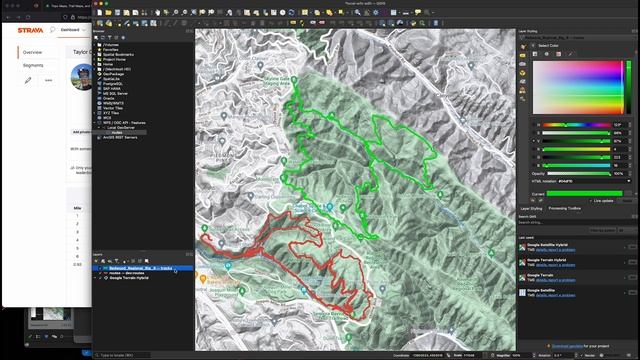
Task: Select the V value radio button
Action: (534, 141)
